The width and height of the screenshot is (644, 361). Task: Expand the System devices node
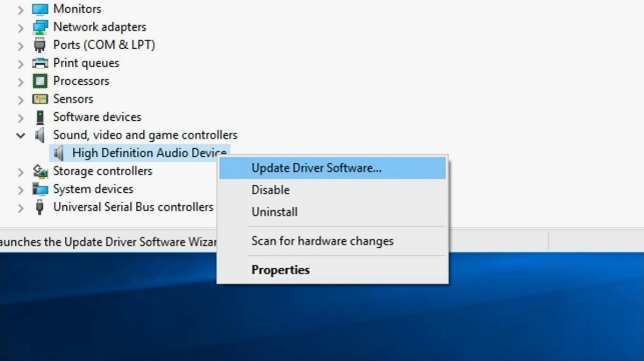pos(20,190)
